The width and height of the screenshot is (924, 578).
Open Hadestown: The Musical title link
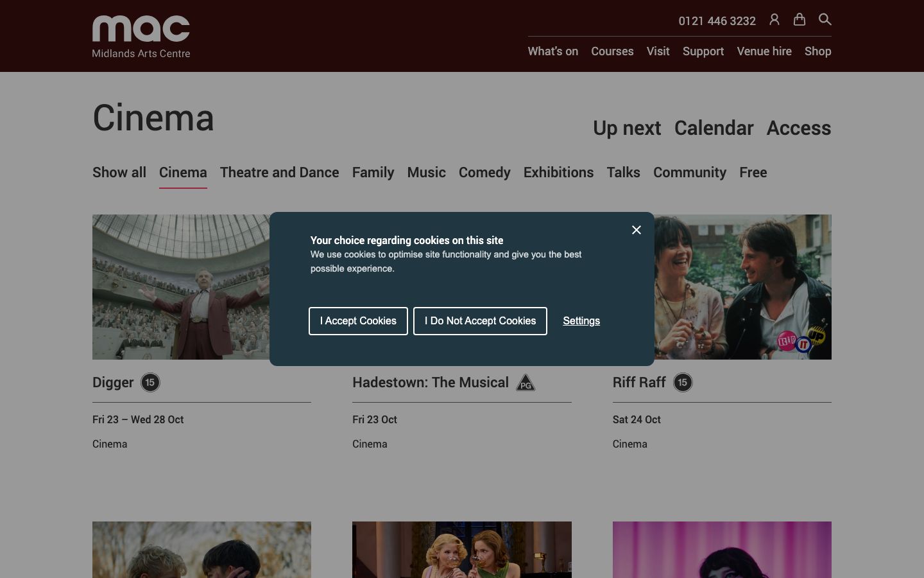tap(431, 383)
